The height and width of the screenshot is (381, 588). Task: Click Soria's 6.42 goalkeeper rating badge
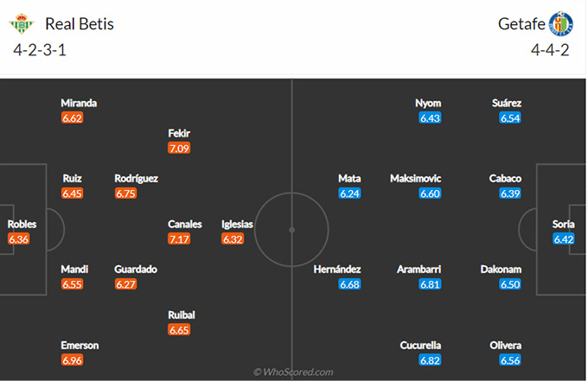tap(563, 238)
